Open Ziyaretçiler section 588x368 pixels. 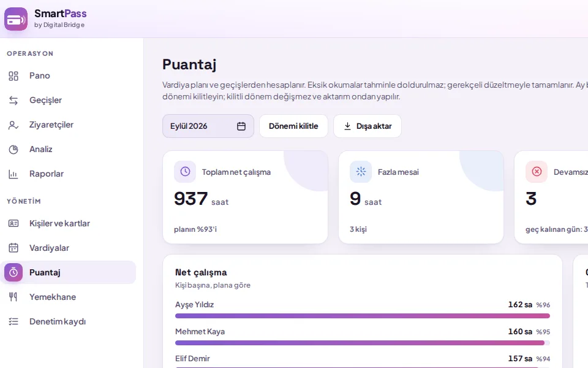click(x=68, y=125)
